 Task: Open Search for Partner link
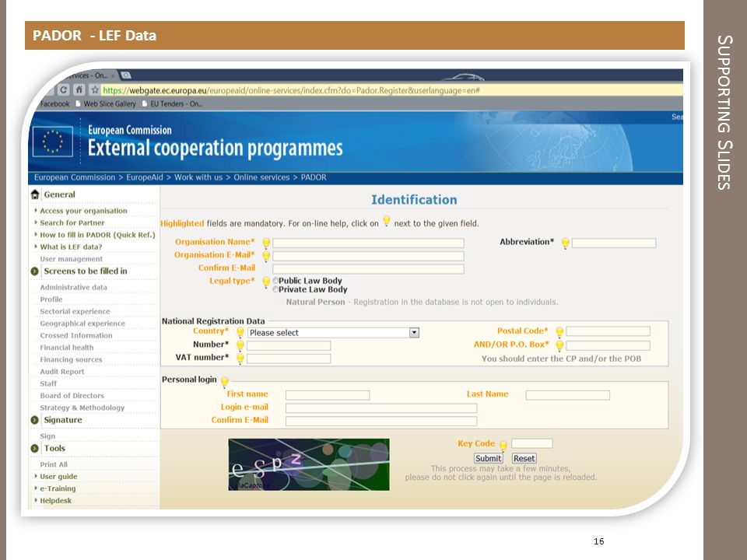[x=72, y=223]
